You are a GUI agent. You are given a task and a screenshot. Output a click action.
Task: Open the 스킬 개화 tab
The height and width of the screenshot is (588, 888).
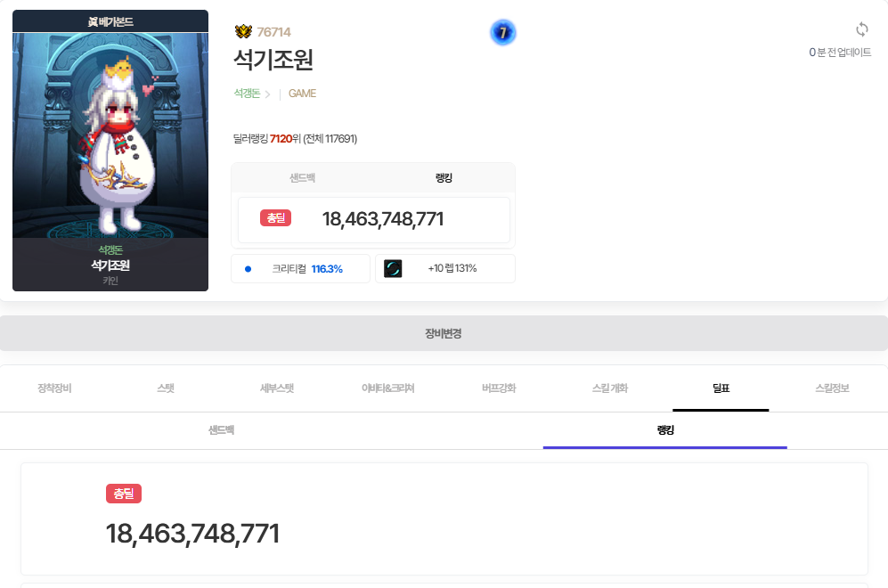(609, 388)
